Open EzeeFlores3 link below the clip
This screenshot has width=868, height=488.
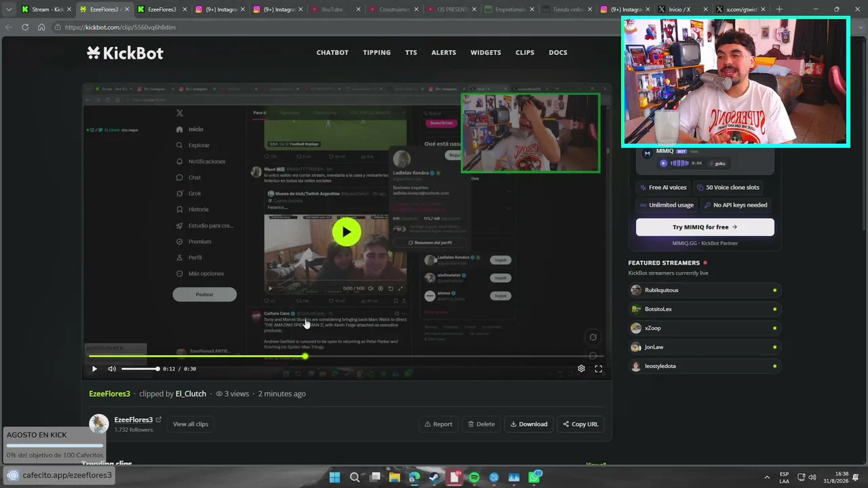click(x=109, y=394)
